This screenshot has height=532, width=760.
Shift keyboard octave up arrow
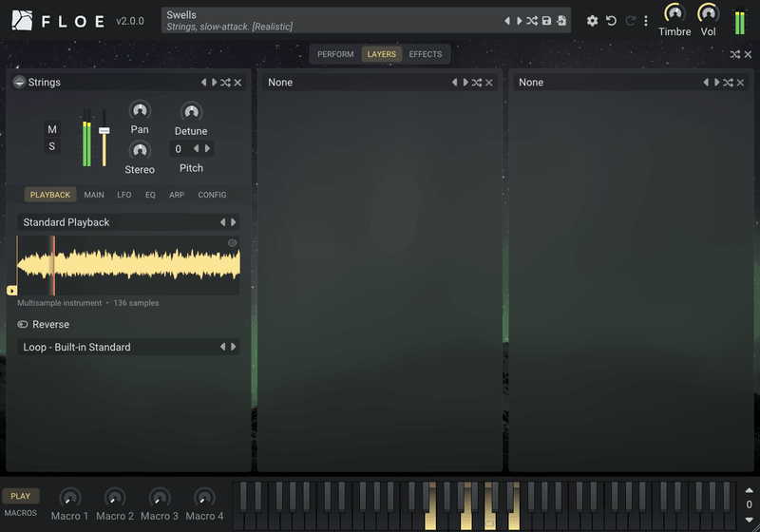pyautogui.click(x=749, y=490)
